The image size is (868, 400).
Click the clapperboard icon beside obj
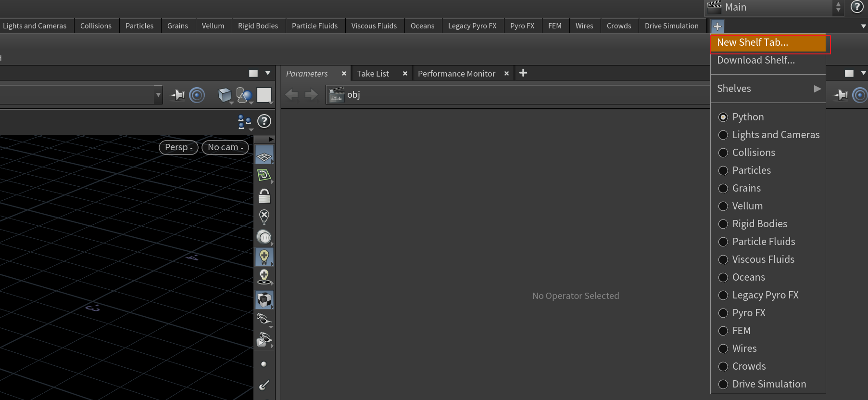pos(337,95)
